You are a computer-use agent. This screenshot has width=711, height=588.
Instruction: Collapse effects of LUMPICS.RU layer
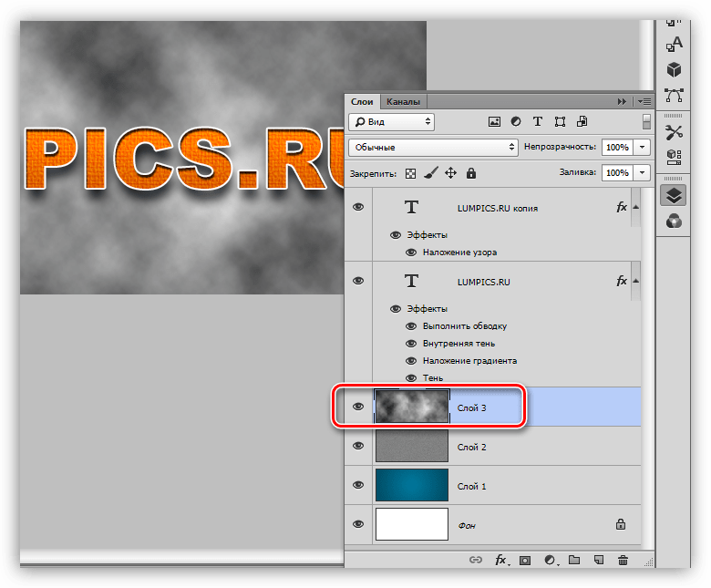point(636,281)
